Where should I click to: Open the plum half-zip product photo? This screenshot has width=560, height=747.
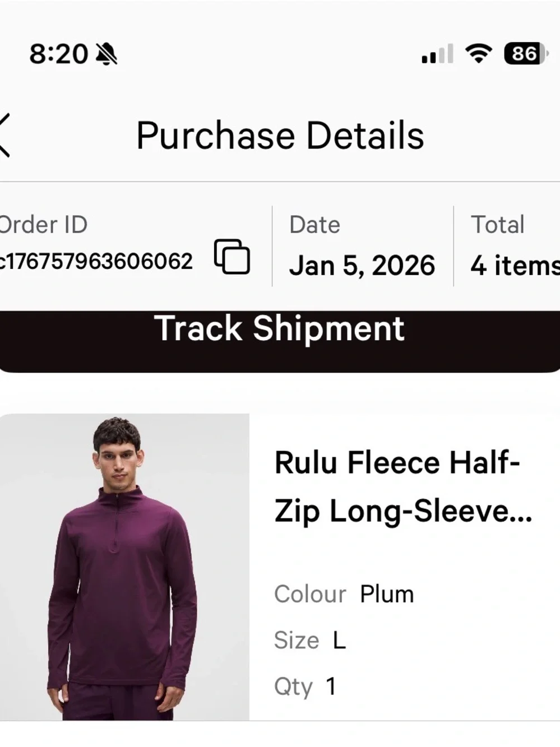(124, 567)
